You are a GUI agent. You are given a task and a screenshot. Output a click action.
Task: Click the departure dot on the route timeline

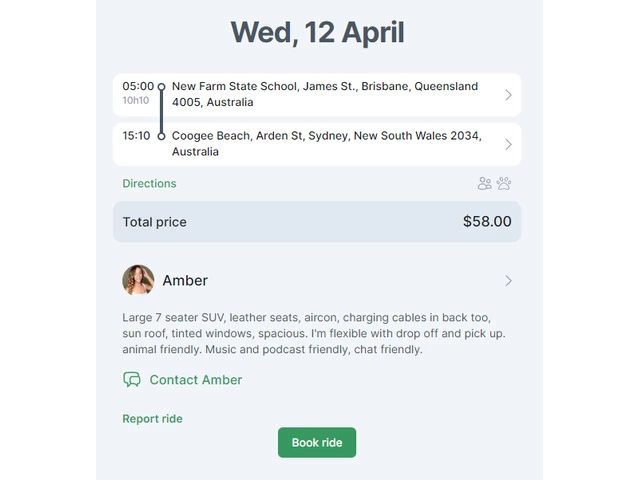click(x=161, y=87)
